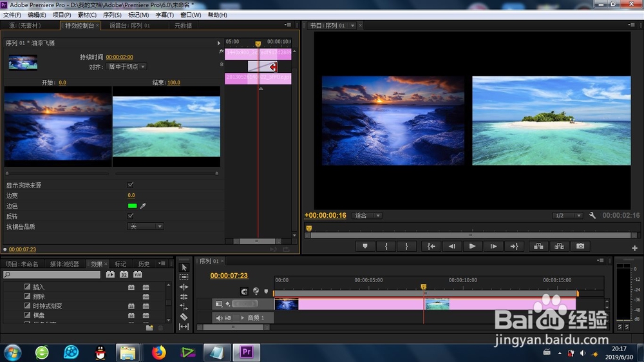Switch to the 媒体浏览器 tab
Screen dimensions: 644x362
64,264
